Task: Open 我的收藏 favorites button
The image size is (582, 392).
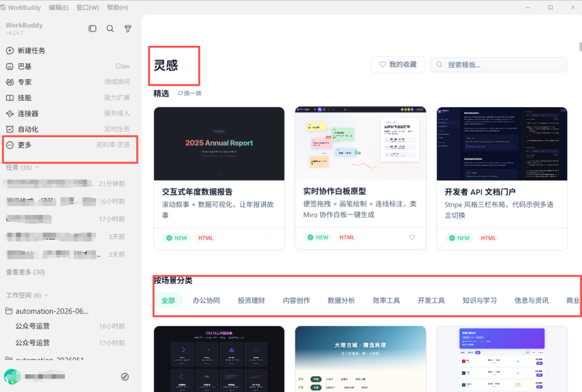Action: point(398,65)
